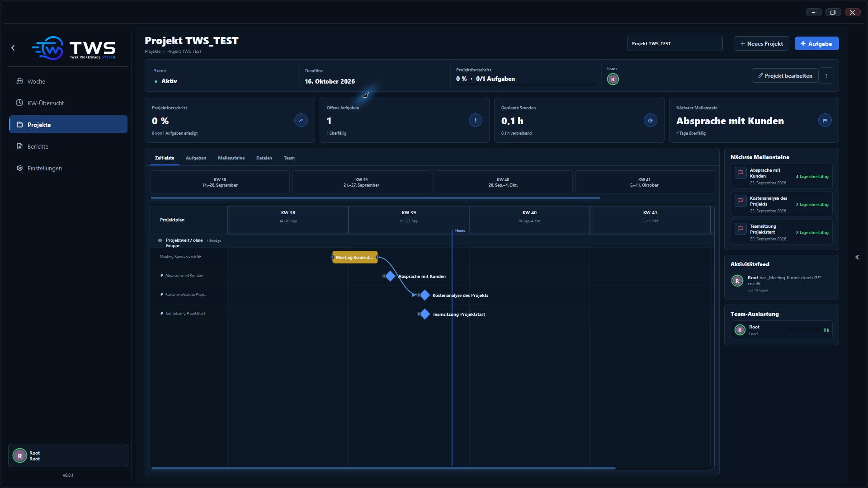Click the yellow Meeting Kunde task bar
868x488 pixels.
point(355,257)
